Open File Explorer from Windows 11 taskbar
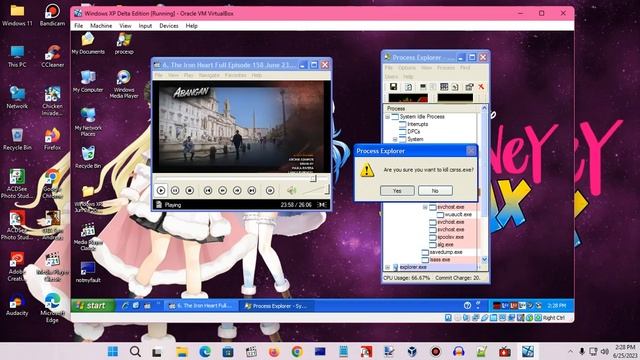 point(182,351)
